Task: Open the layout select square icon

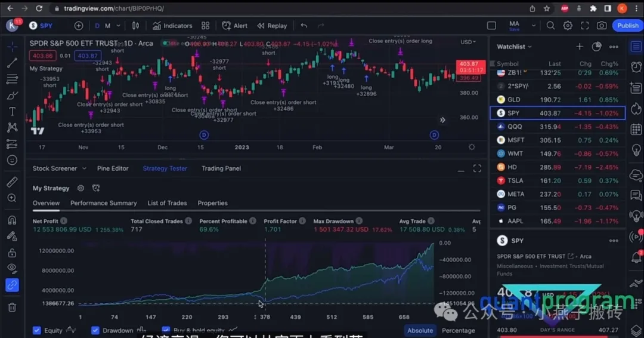Action: 491,26
